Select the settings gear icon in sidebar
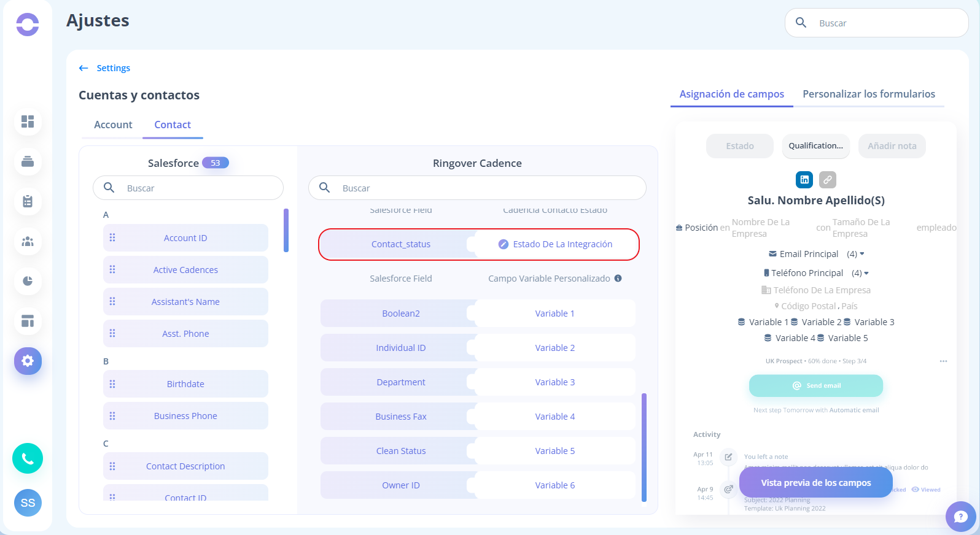 coord(28,361)
